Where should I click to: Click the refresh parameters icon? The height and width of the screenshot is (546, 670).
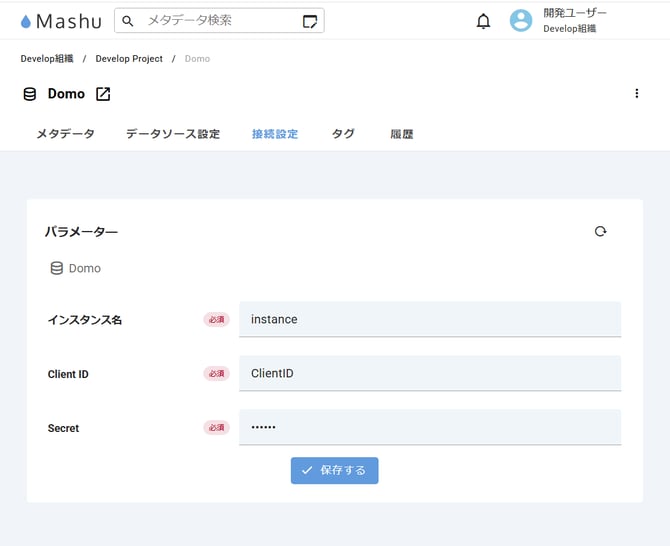point(600,231)
